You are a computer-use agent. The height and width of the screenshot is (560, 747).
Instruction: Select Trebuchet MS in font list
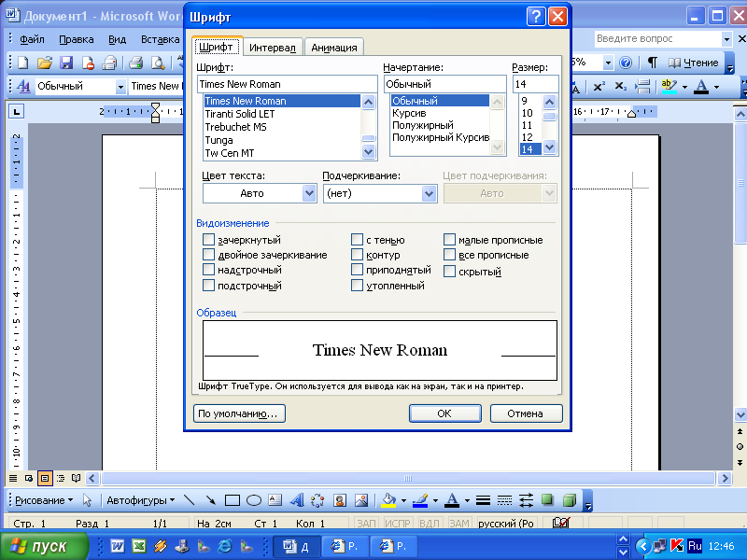pyautogui.click(x=282, y=127)
